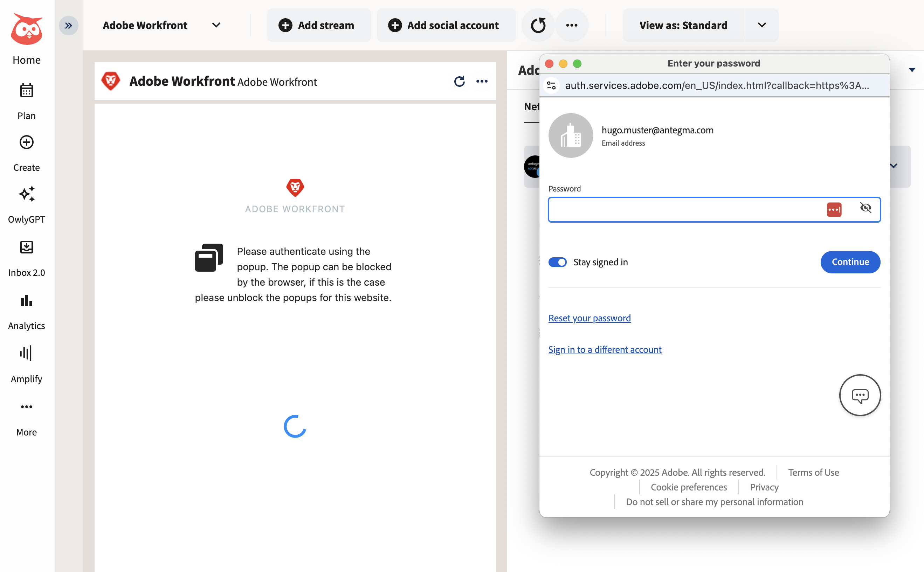This screenshot has height=572, width=924.
Task: Open the chat support bubble
Action: click(860, 395)
